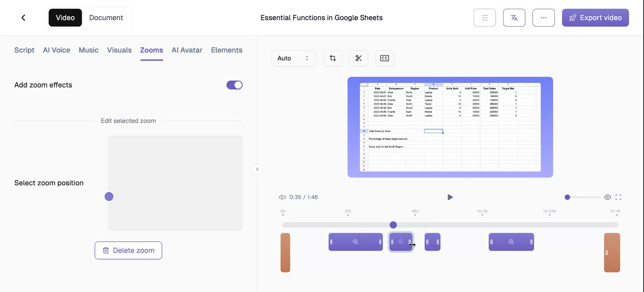Select the Zooms tab

tap(152, 50)
